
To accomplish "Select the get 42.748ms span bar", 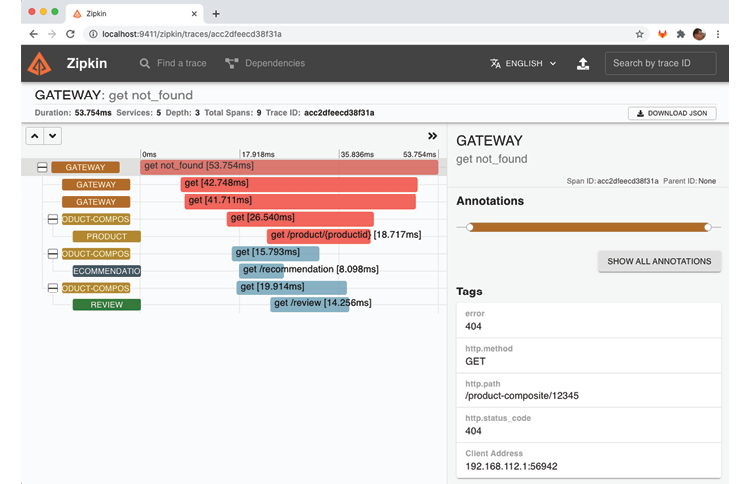I will coord(299,184).
